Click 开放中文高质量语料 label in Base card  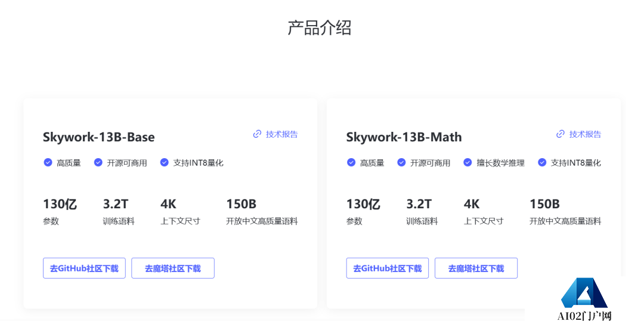pyautogui.click(x=262, y=221)
